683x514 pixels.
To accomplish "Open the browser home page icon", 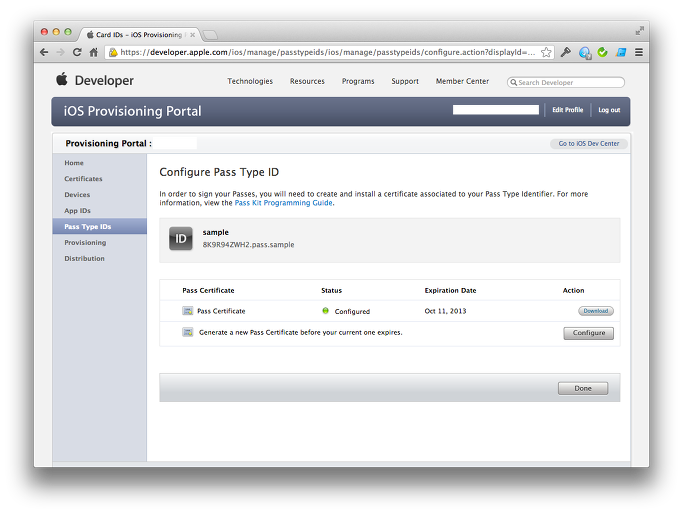I will [x=94, y=52].
